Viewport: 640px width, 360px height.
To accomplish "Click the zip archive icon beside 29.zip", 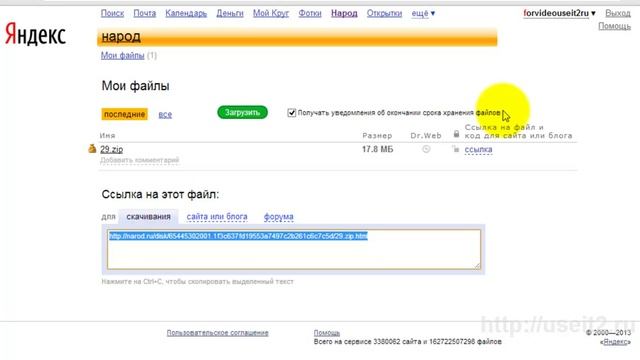I will click(x=92, y=149).
